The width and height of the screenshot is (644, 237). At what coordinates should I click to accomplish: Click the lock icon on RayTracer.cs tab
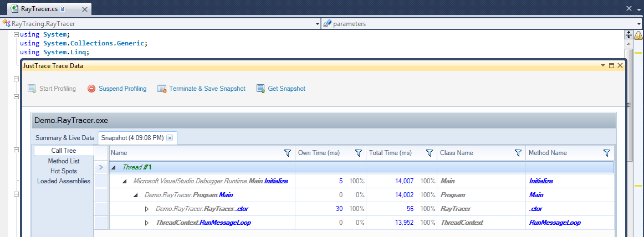(x=62, y=9)
